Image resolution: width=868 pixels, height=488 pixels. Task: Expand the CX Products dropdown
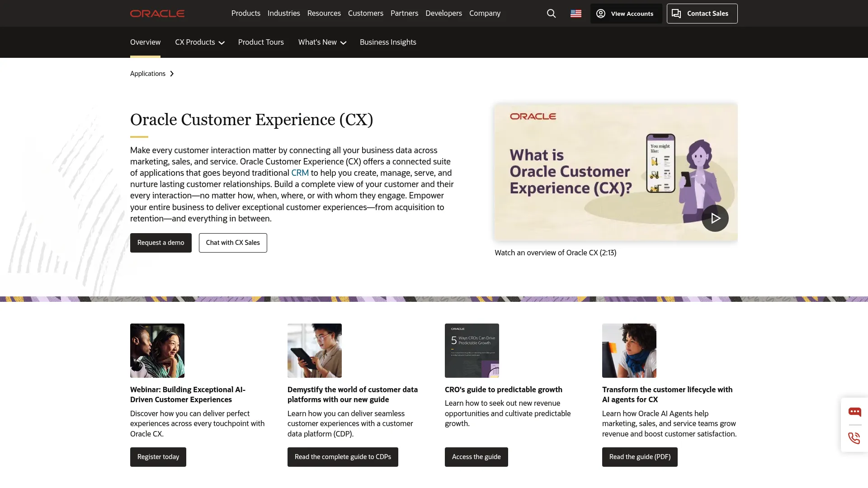coord(199,42)
